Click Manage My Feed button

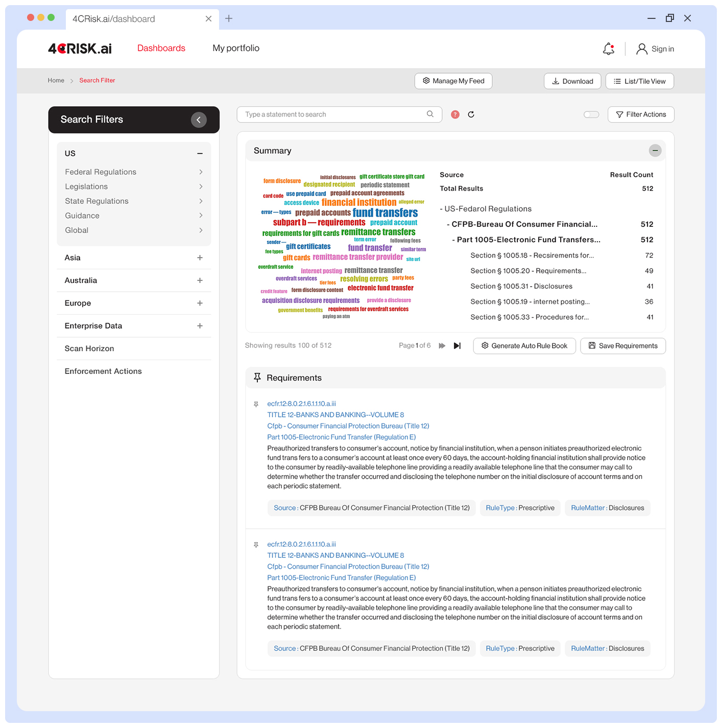tap(453, 81)
